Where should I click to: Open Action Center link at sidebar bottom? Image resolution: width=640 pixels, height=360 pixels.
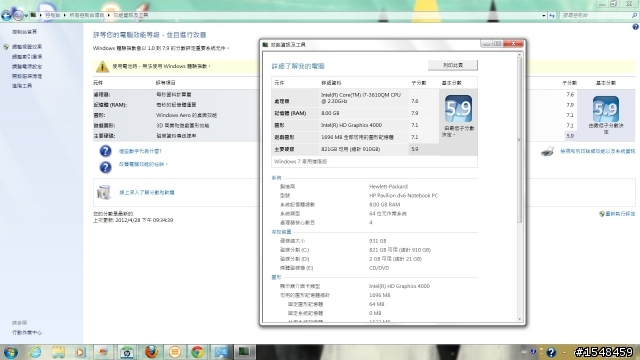click(x=27, y=333)
